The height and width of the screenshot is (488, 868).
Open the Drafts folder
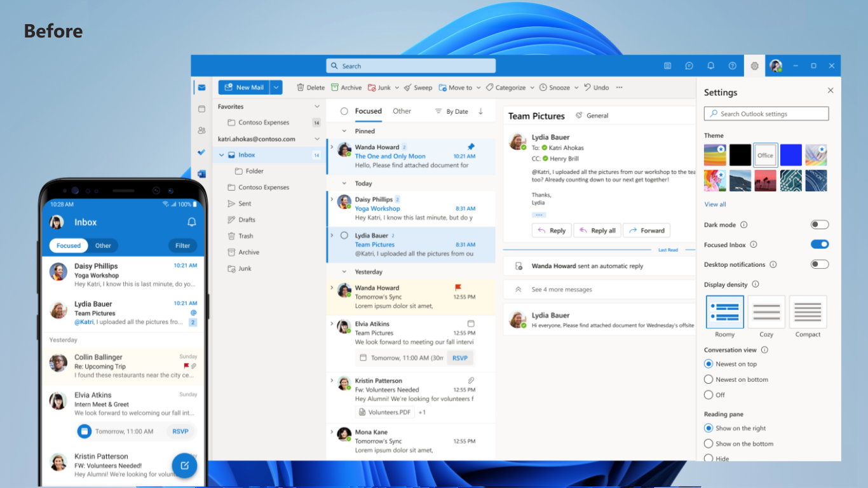click(247, 220)
